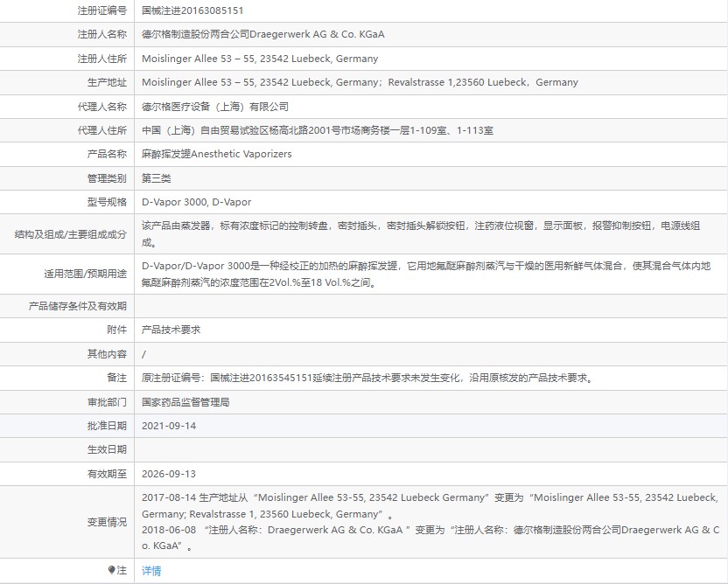728x584 pixels.
Task: Select the "产品储存条件及有效期" row label
Action: 78,306
